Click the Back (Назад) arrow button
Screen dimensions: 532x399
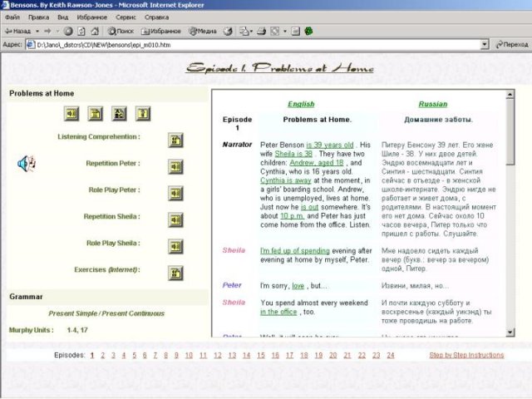pos(17,32)
